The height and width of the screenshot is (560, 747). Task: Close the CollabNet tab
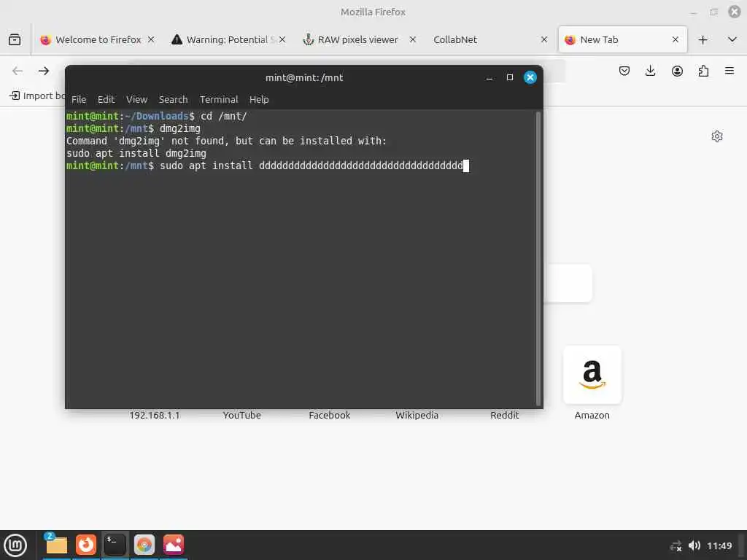pos(544,39)
